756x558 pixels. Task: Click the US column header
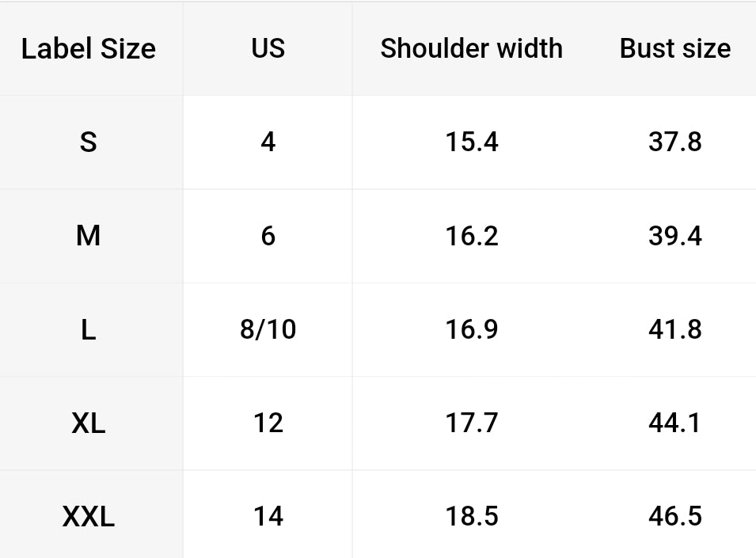tap(268, 48)
